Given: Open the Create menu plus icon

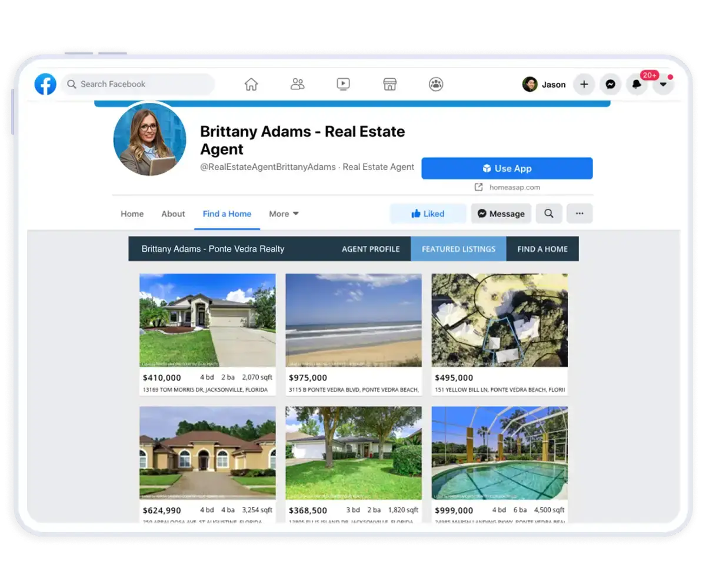Looking at the screenshot, I should (x=584, y=85).
